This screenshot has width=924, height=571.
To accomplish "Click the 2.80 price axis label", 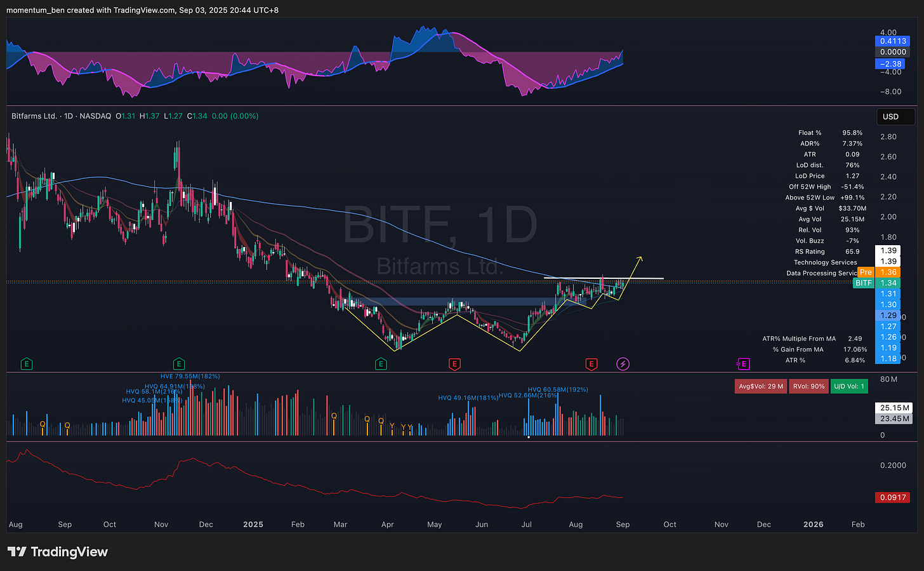I will (888, 137).
